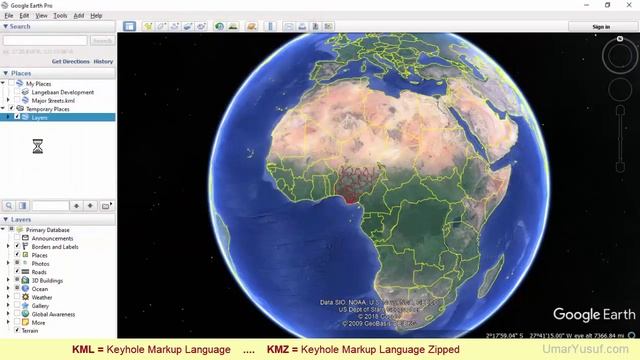Click the Historical Imagery clock icon
The height and width of the screenshot is (360, 640).
coord(220,27)
